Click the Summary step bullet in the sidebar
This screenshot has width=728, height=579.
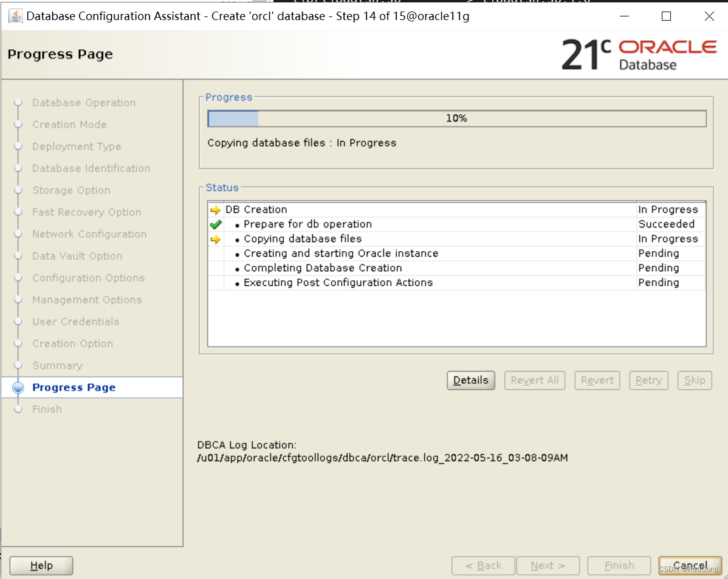[x=18, y=366]
